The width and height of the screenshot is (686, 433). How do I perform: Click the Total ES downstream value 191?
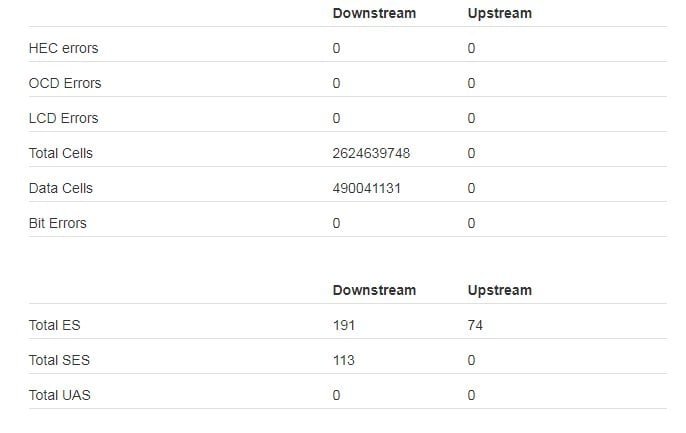(344, 325)
